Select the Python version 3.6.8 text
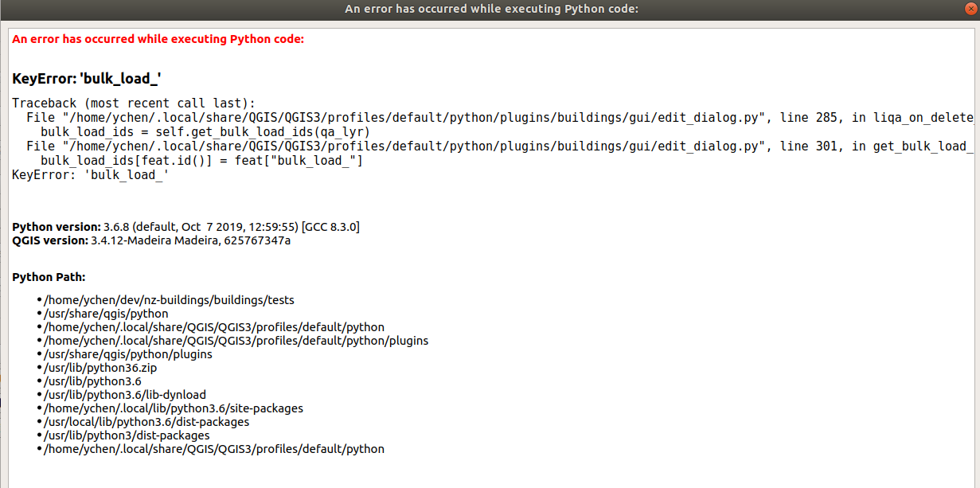The height and width of the screenshot is (488, 980). 183,226
